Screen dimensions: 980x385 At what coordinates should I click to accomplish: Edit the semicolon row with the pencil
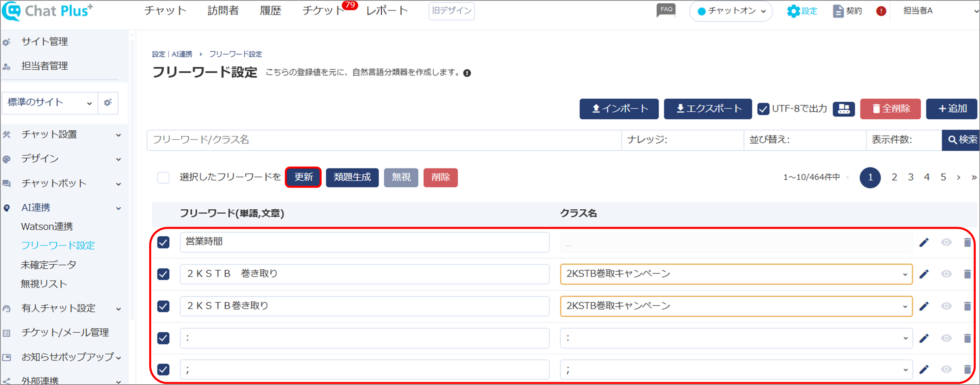(x=924, y=369)
